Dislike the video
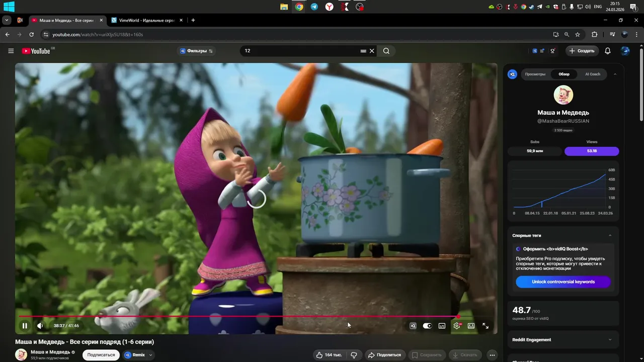 click(x=354, y=355)
